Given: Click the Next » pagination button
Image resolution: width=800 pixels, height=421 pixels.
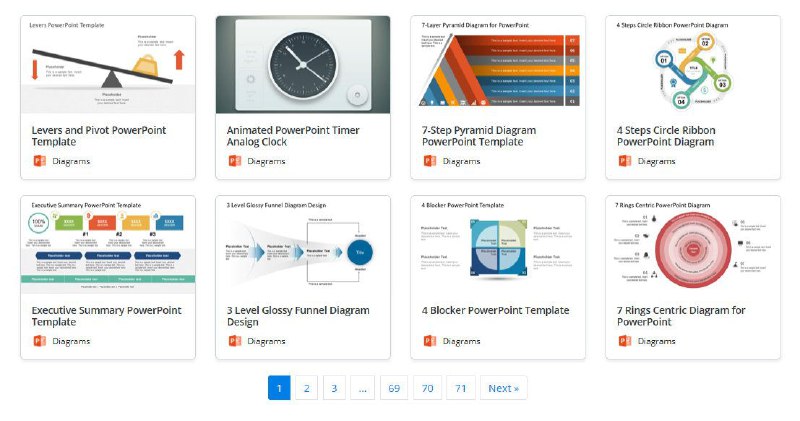Looking at the screenshot, I should 504,388.
